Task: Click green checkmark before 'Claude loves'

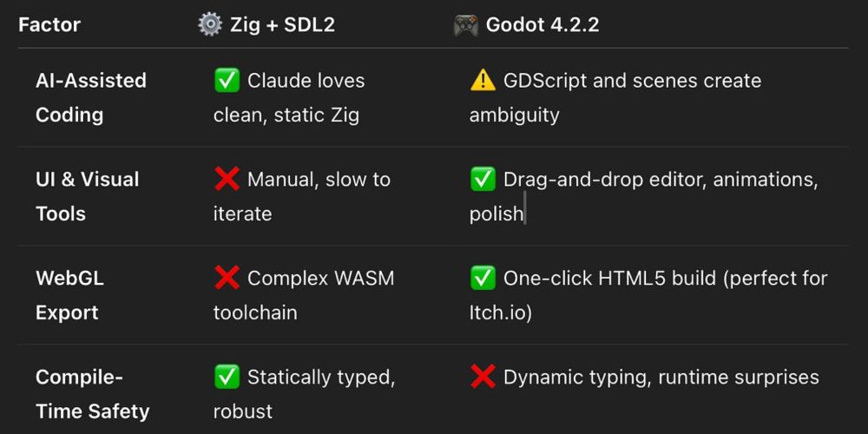Action: pyautogui.click(x=227, y=81)
